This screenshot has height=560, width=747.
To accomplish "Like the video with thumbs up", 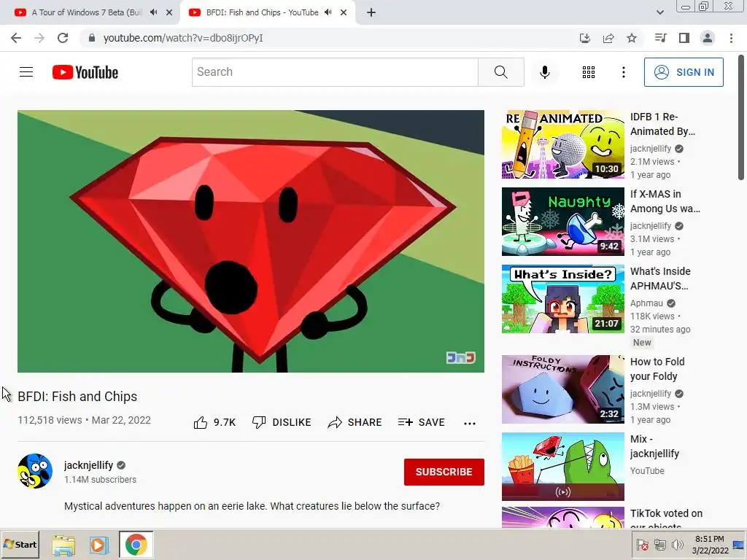I will [214, 422].
